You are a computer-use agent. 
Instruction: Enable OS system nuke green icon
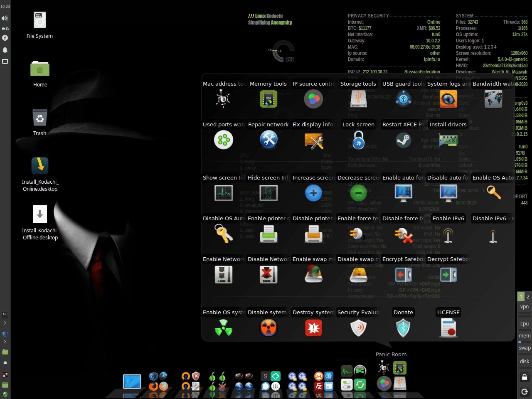[223, 328]
